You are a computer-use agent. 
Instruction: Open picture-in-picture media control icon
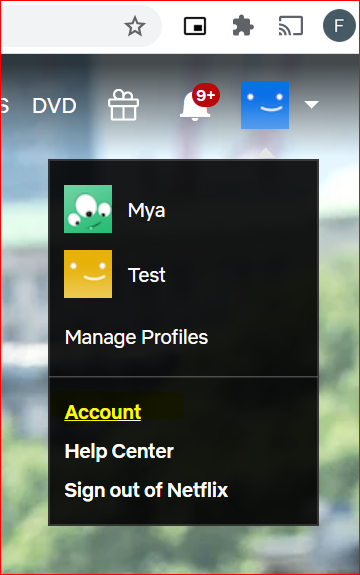click(x=195, y=26)
